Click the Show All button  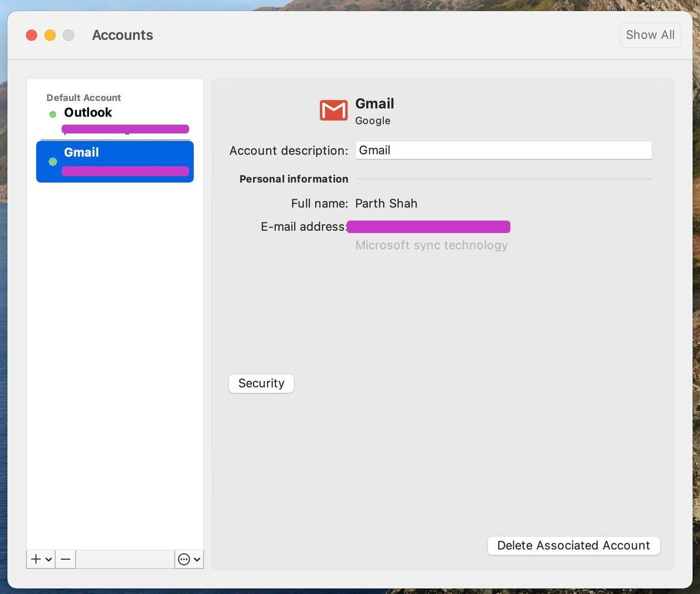coord(650,35)
